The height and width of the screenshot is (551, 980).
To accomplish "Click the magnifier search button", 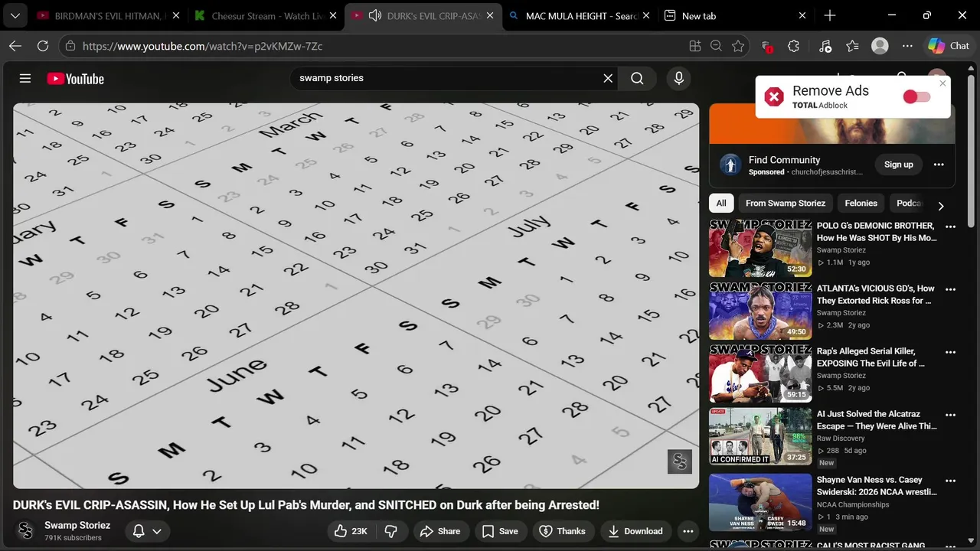I will 637,78.
